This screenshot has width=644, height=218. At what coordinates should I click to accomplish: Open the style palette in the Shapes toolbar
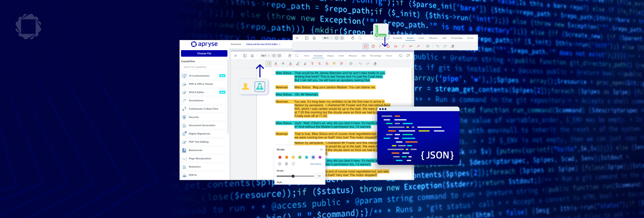tap(428, 46)
